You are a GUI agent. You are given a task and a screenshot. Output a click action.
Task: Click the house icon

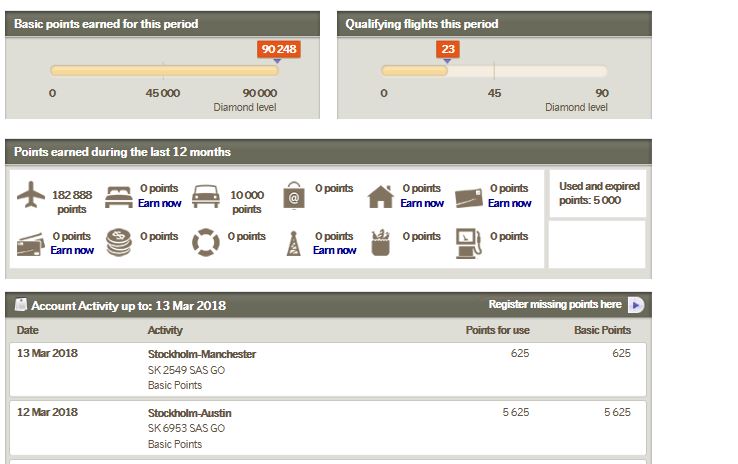click(x=380, y=196)
